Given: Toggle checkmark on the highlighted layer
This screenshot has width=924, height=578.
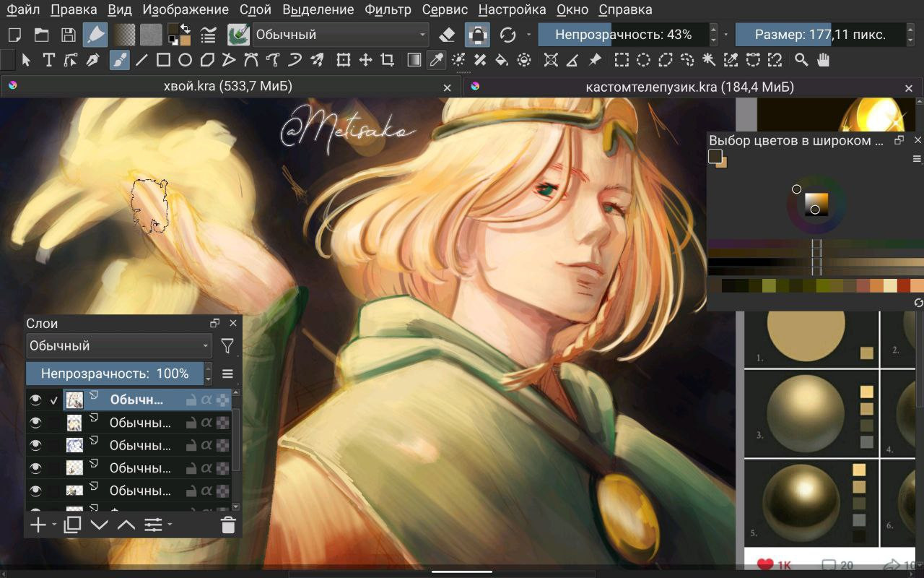Looking at the screenshot, I should tap(53, 400).
